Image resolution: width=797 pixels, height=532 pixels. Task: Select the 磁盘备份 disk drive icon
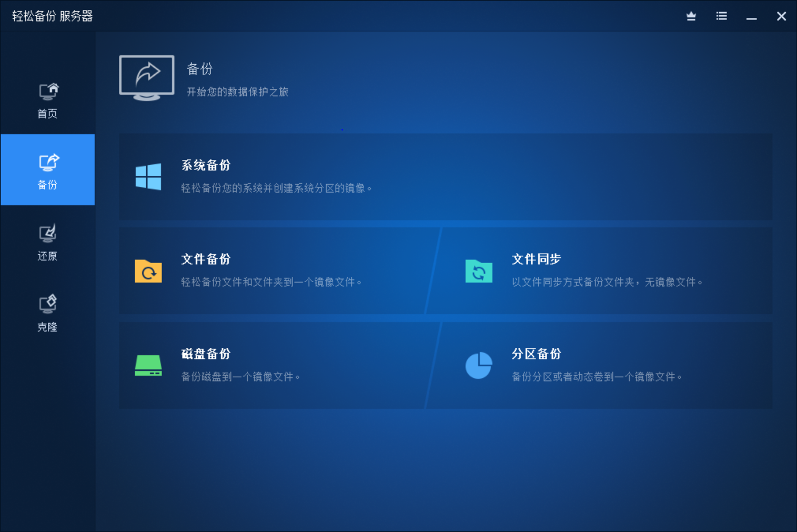coord(148,365)
